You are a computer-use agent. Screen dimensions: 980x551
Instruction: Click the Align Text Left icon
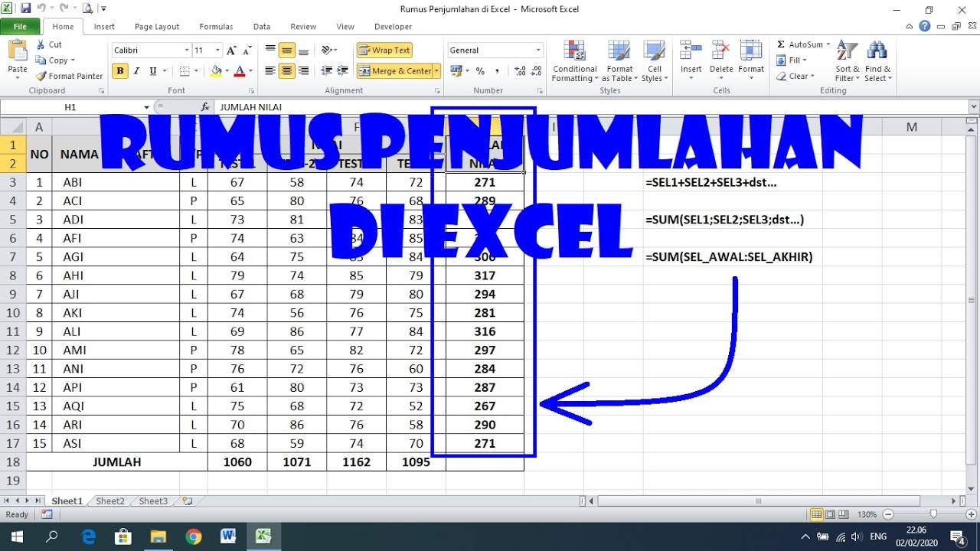(x=270, y=71)
